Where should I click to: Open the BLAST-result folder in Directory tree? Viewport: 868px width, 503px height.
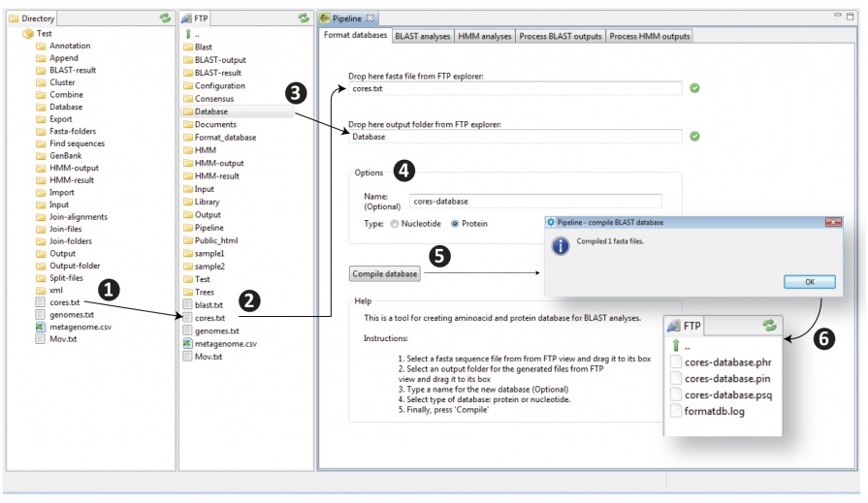coord(72,70)
